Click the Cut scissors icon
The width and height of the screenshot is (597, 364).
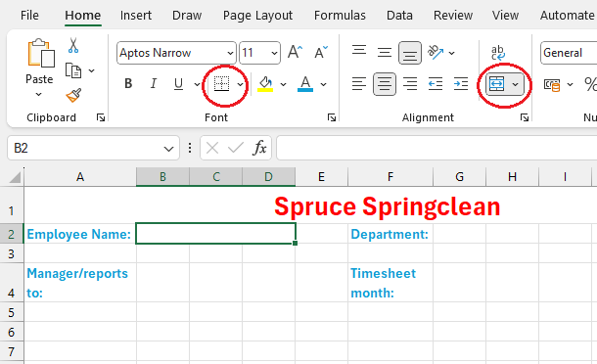[x=73, y=45]
